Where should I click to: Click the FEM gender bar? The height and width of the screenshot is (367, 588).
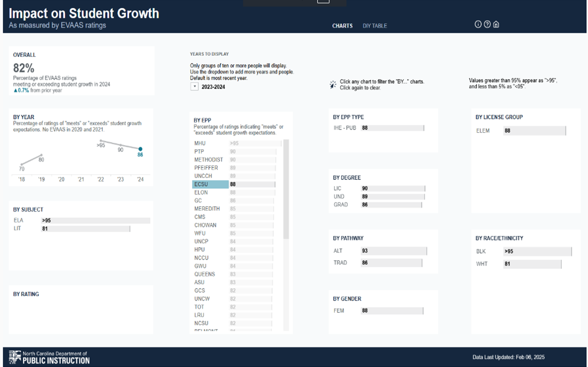(x=392, y=311)
